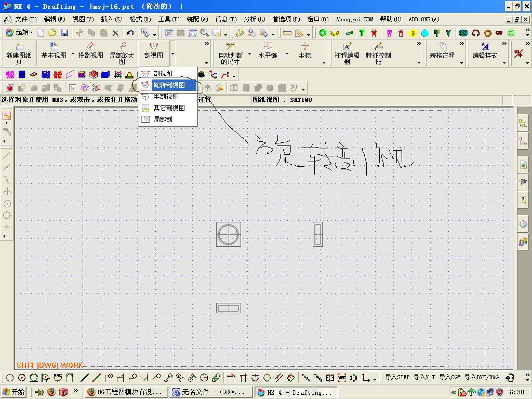Open the 文件 menu

tap(26, 19)
